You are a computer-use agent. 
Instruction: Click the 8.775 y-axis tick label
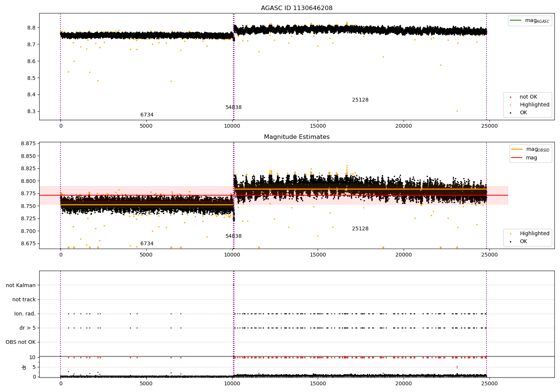[x=28, y=193]
